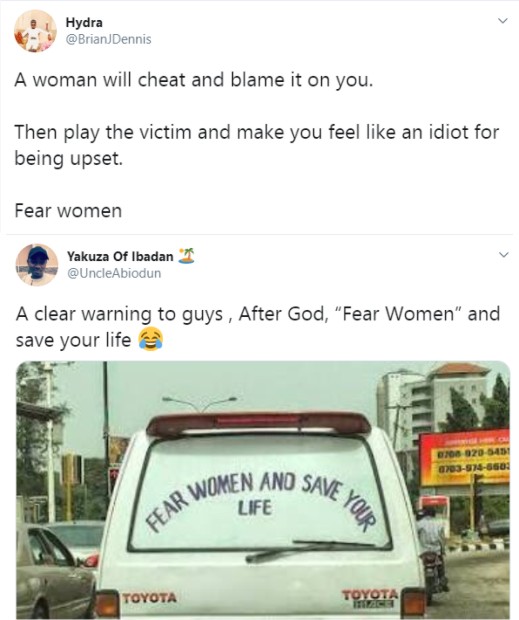Click the palm tree island emoji
The height and width of the screenshot is (620, 519).
(186, 256)
